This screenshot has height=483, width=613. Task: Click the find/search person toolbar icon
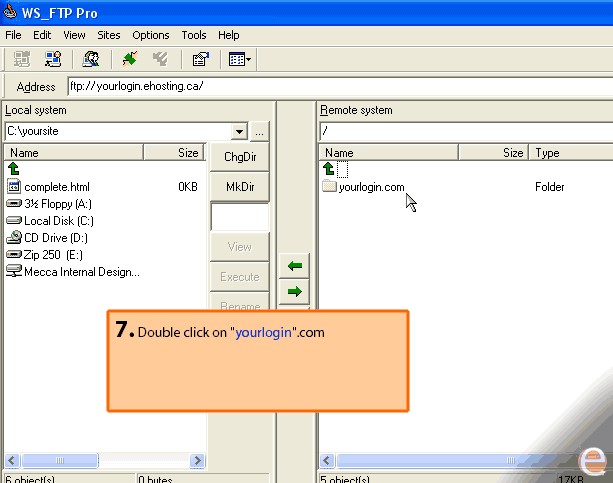coord(90,60)
